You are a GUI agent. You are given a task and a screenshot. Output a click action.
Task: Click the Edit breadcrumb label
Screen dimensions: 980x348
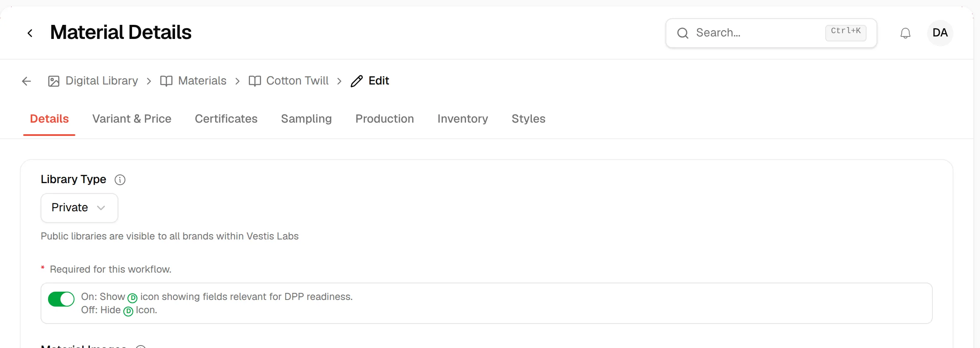point(379,81)
